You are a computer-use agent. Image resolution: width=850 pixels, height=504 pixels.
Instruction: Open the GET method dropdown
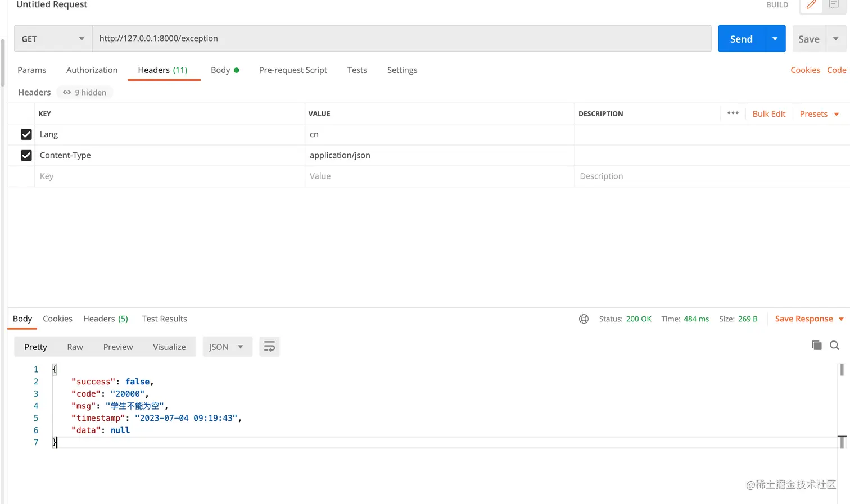coord(53,39)
